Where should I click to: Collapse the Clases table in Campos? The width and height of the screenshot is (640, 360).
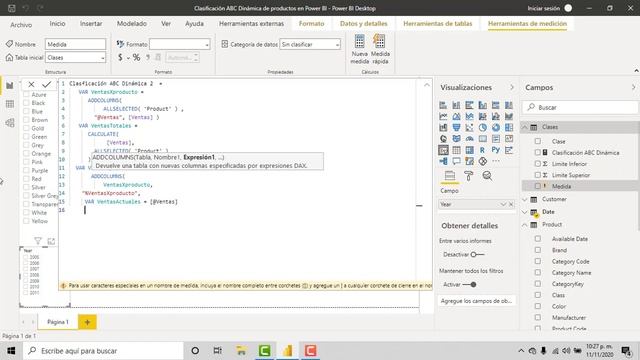[525, 127]
